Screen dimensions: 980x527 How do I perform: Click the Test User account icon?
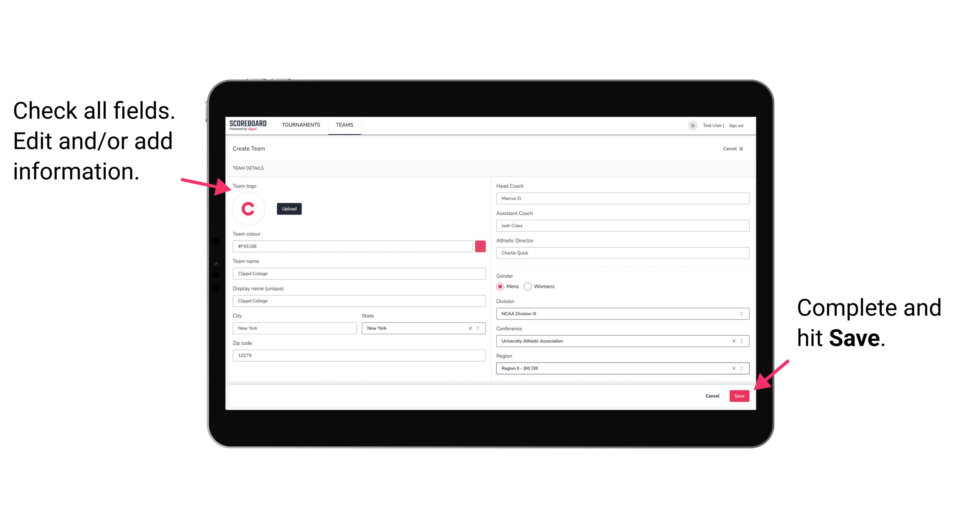click(x=691, y=125)
